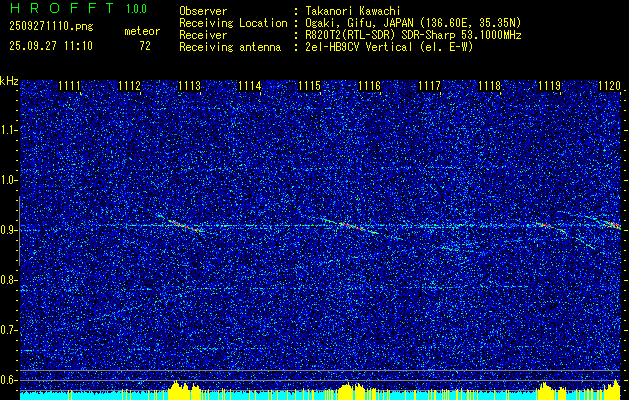Image resolution: width=629 pixels, height=400 pixels.
Task: Click the yellow intensity peak below 1116
Action: (x=353, y=390)
